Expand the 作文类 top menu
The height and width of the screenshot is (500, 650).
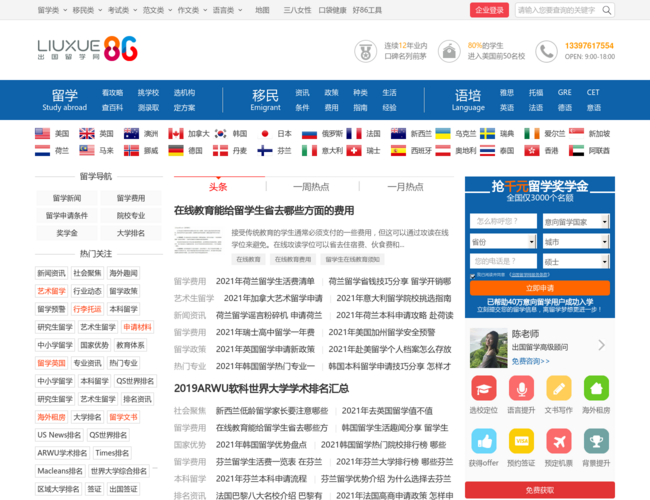tap(192, 10)
